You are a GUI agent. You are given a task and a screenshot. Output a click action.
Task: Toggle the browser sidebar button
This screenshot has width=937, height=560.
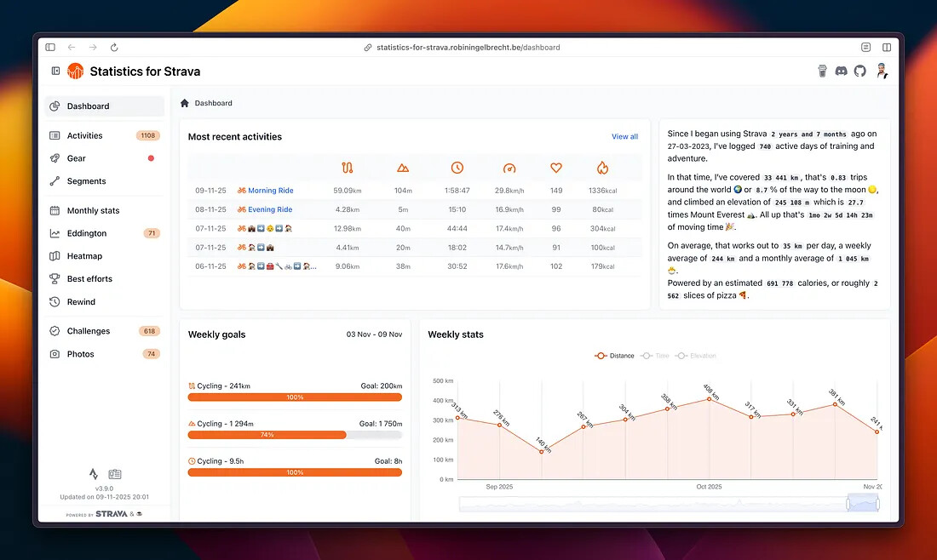point(50,48)
